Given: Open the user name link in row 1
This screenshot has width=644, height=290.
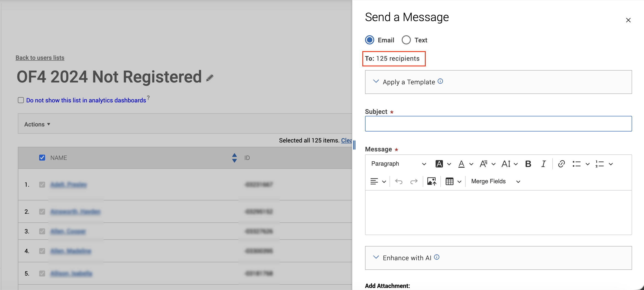Looking at the screenshot, I should (68, 184).
